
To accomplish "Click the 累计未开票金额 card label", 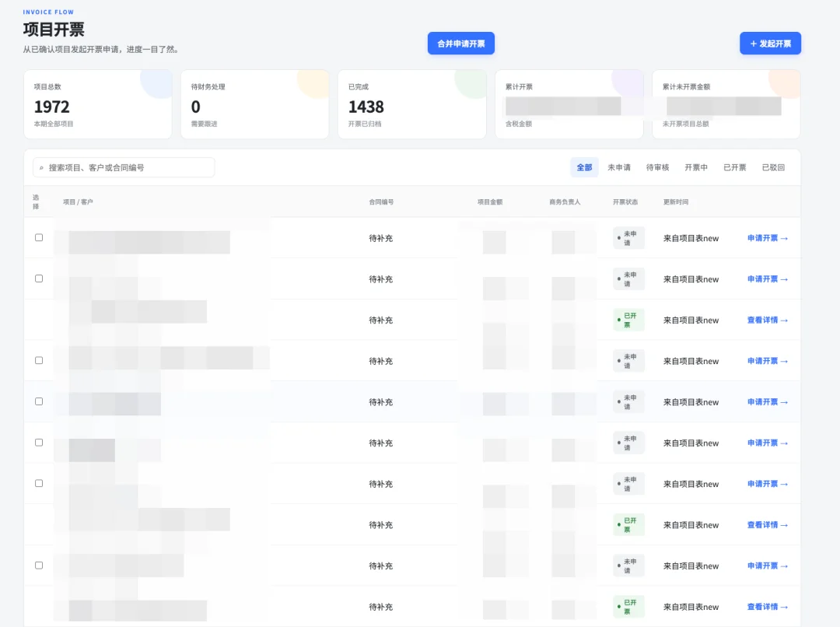I will point(687,87).
